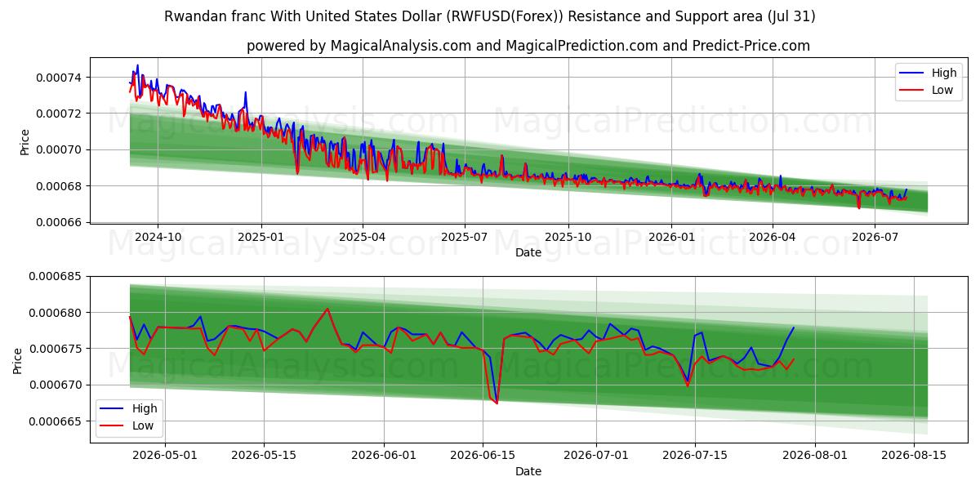Click the 0.00066 tick on top chart
The height and width of the screenshot is (490, 980).
pos(60,222)
